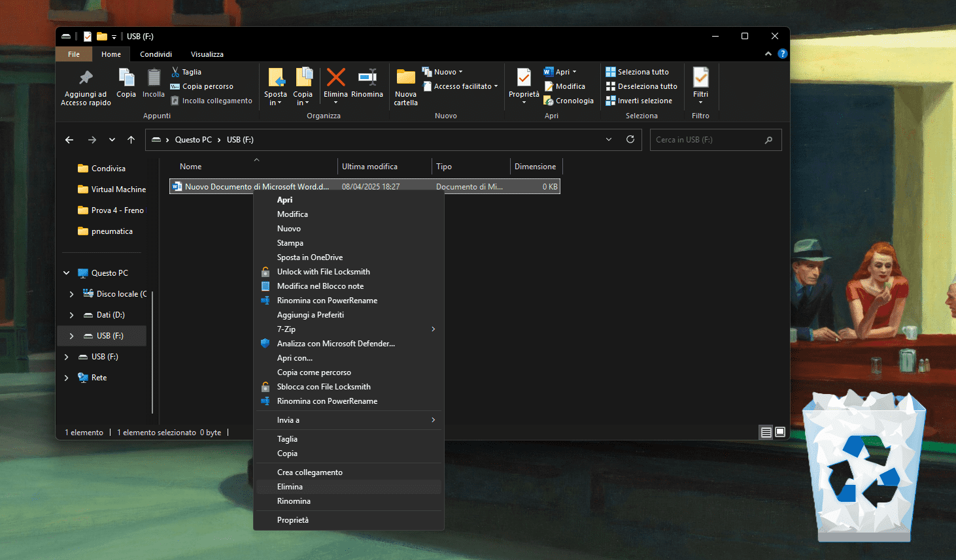Create a folder with Nuova cartella icon

tap(405, 78)
